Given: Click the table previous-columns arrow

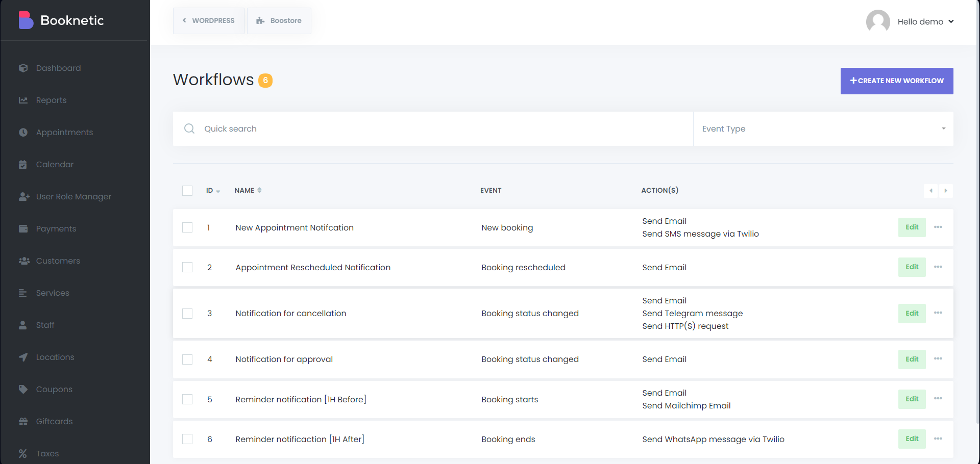Looking at the screenshot, I should [931, 191].
